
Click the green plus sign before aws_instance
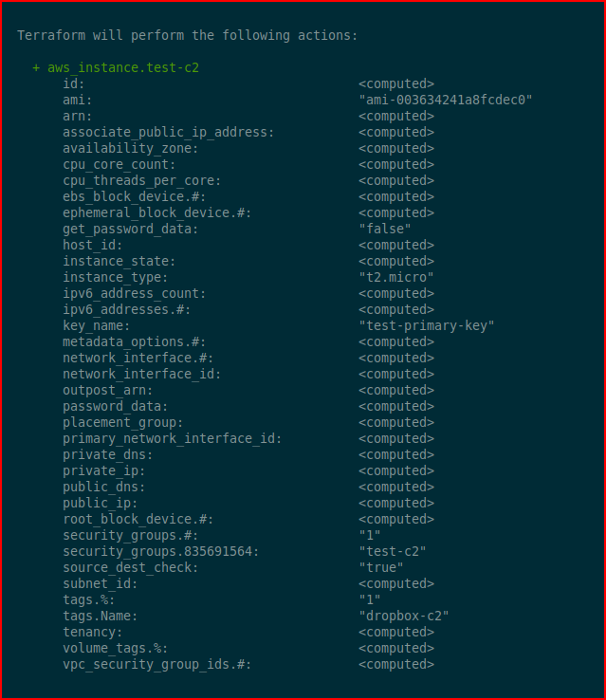(x=36, y=68)
